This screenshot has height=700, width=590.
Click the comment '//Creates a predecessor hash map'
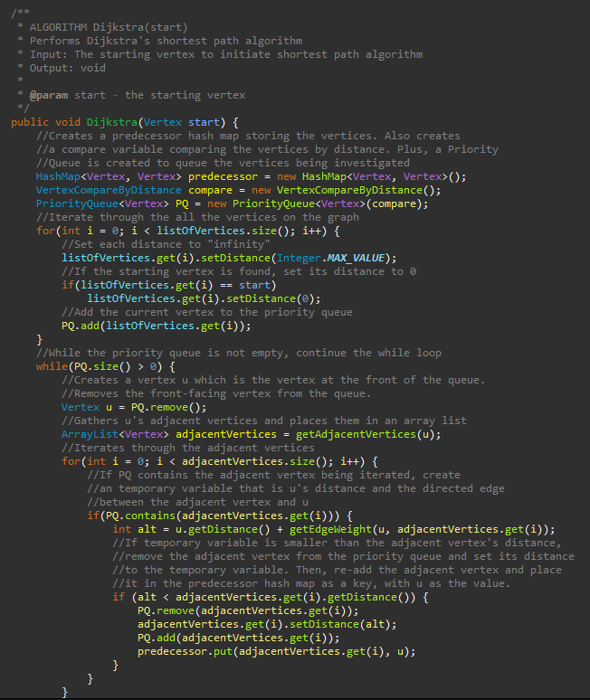pyautogui.click(x=248, y=136)
